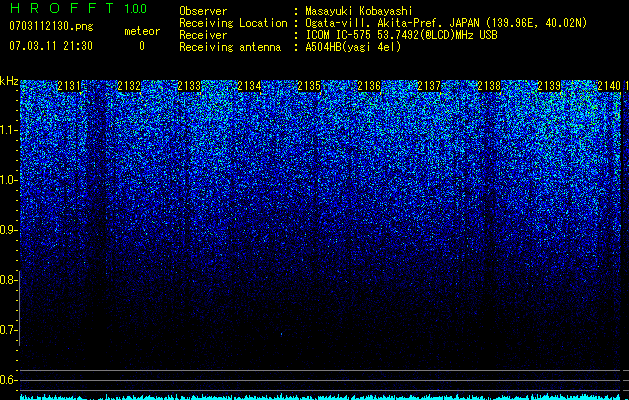The height and width of the screenshot is (400, 629).
Task: Click the 0.8 kHz axis tick label
Action: pyautogui.click(x=8, y=280)
